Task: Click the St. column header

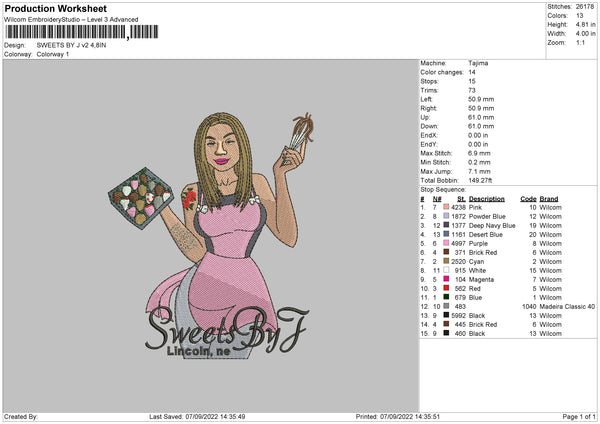Action: (461, 199)
